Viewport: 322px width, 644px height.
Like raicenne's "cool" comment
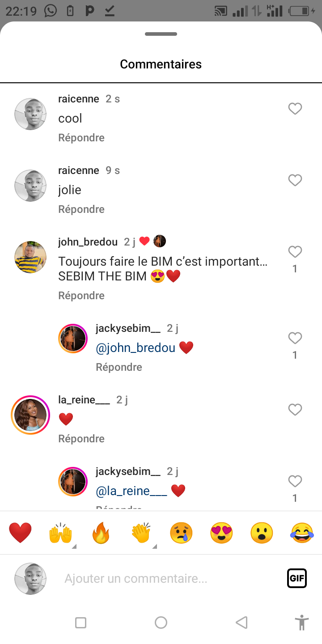(295, 109)
